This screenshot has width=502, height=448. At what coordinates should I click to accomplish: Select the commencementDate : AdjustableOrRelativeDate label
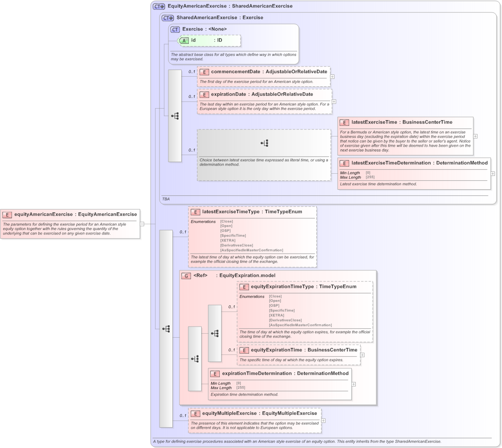pyautogui.click(x=269, y=72)
